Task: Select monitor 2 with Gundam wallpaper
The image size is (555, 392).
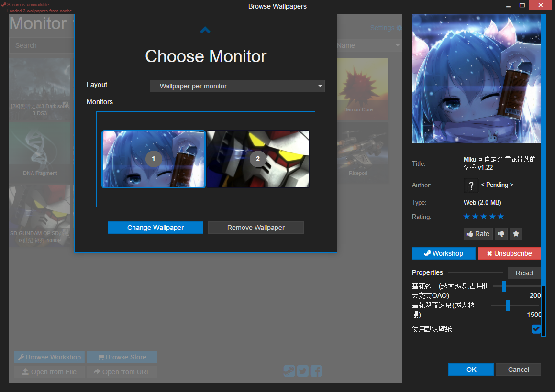Action: [258, 159]
